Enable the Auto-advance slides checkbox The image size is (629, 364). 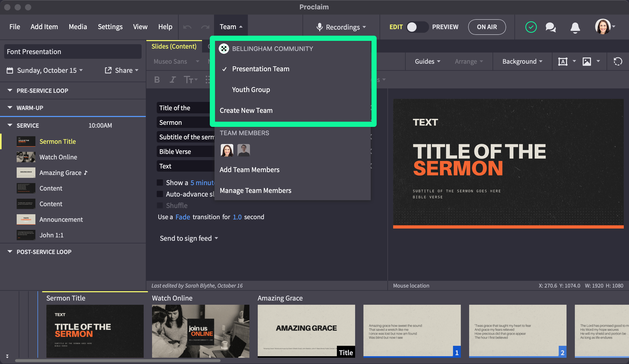coord(160,194)
